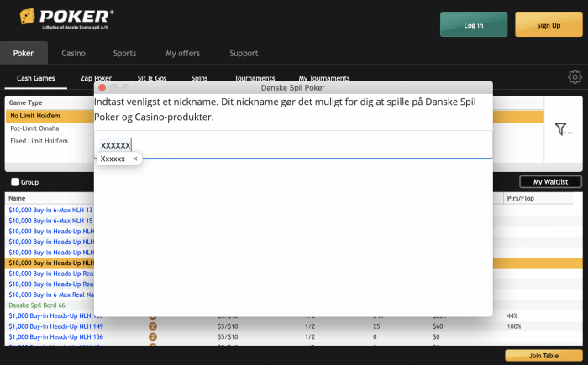Select the Sit & Gos sub-tab
The height and width of the screenshot is (365, 588).
(x=152, y=78)
